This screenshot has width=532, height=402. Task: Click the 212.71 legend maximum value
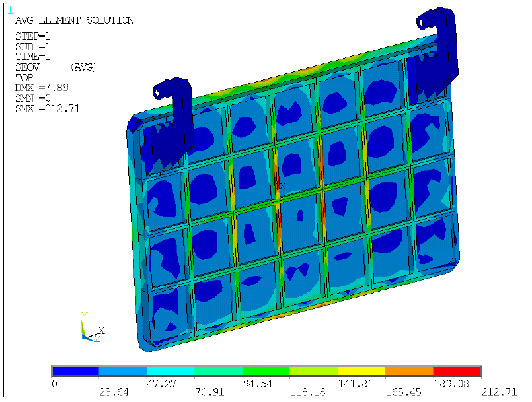pyautogui.click(x=499, y=392)
